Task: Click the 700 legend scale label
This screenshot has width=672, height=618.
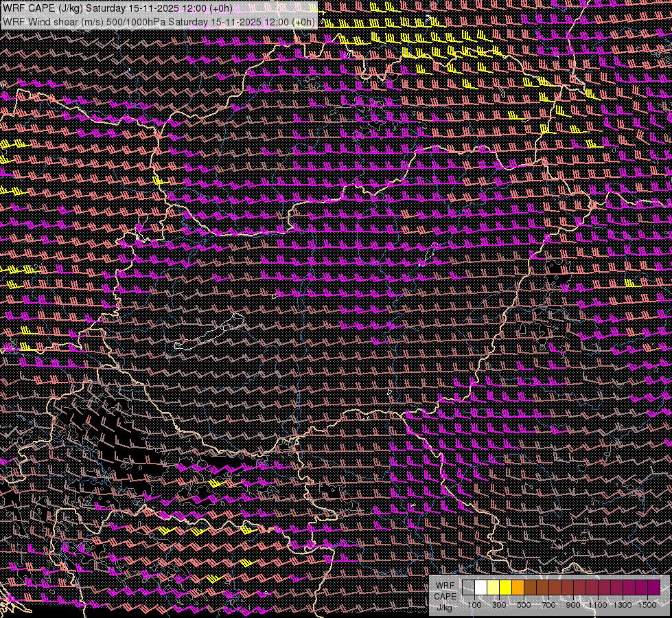Action: pyautogui.click(x=548, y=605)
